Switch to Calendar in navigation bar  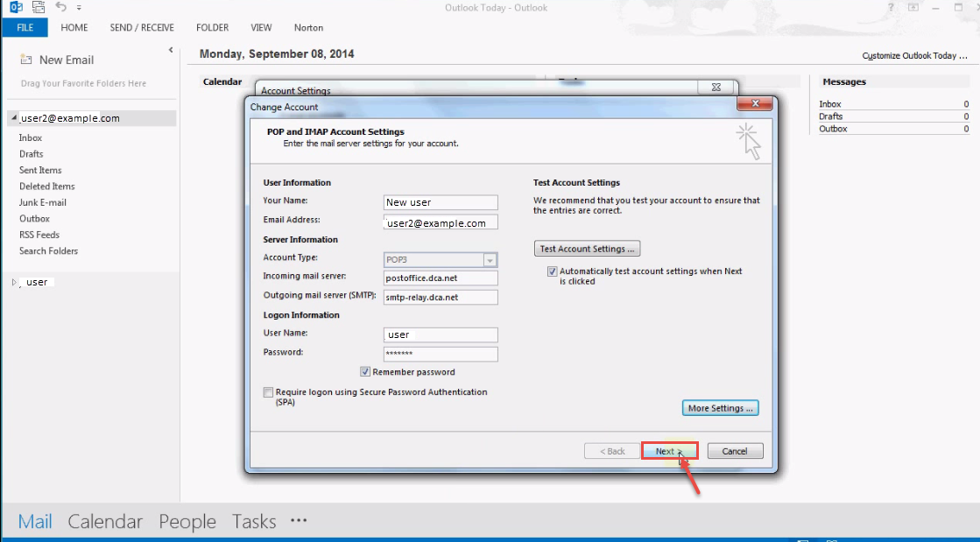[105, 521]
